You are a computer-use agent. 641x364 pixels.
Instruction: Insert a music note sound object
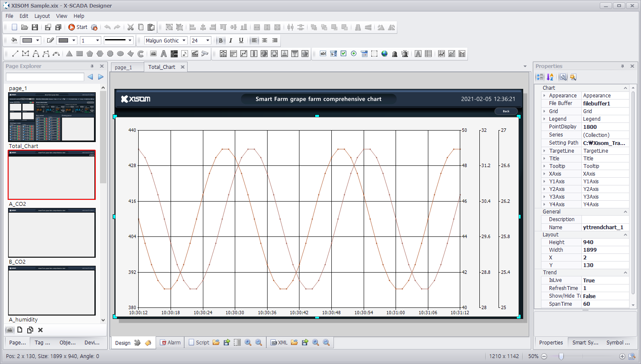pos(184,54)
